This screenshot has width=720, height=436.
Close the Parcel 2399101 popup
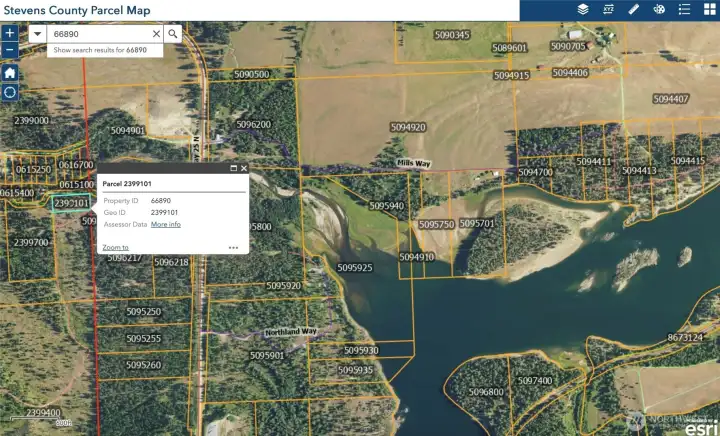coord(243,169)
